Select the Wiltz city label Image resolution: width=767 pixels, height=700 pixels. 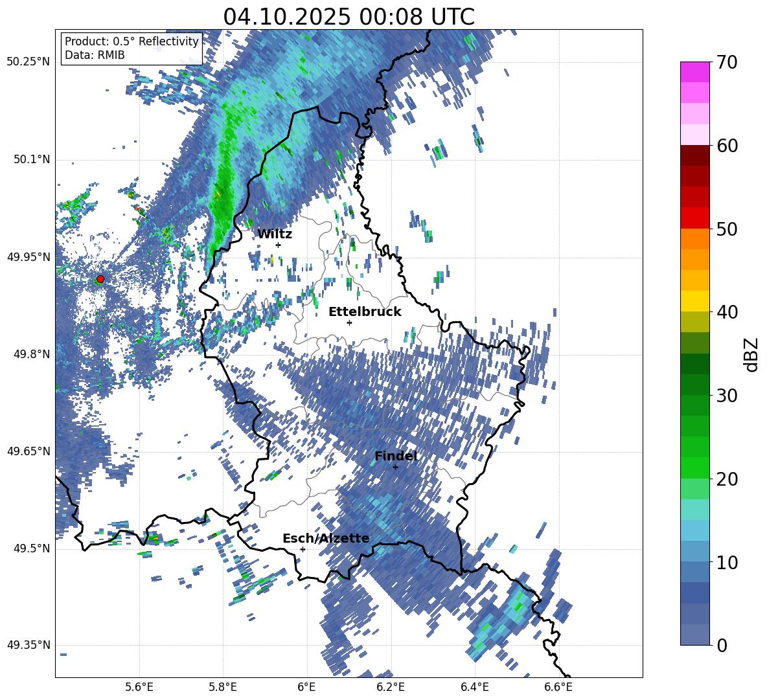point(275,234)
